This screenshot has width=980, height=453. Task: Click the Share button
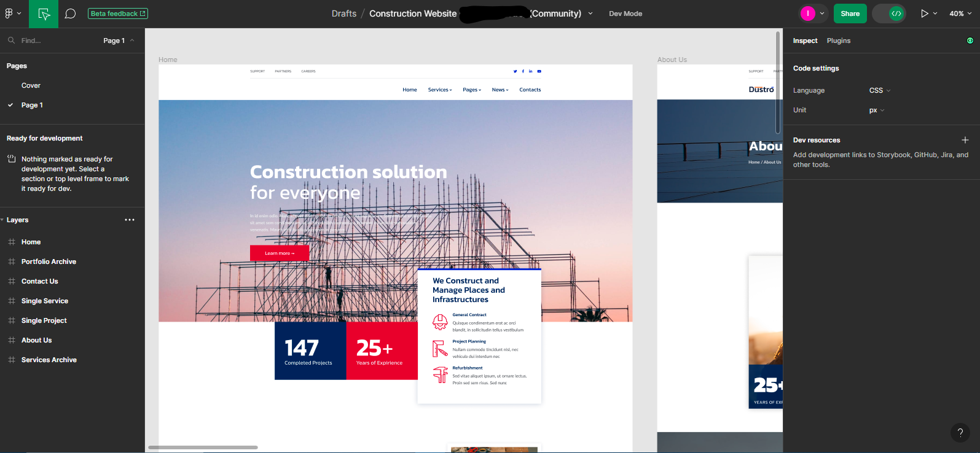tap(850, 14)
